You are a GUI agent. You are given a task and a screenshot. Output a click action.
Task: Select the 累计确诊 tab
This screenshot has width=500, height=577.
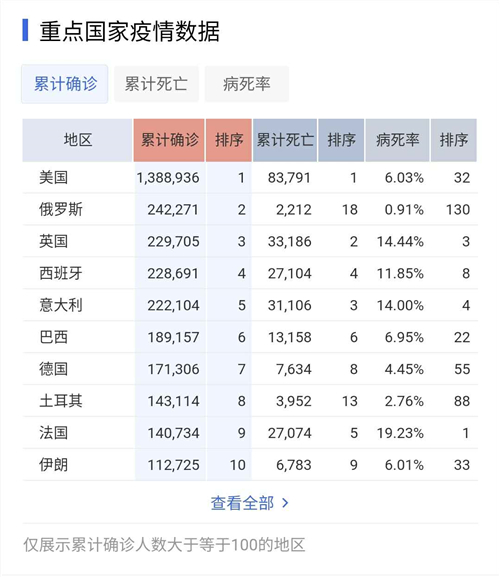[x=65, y=84]
